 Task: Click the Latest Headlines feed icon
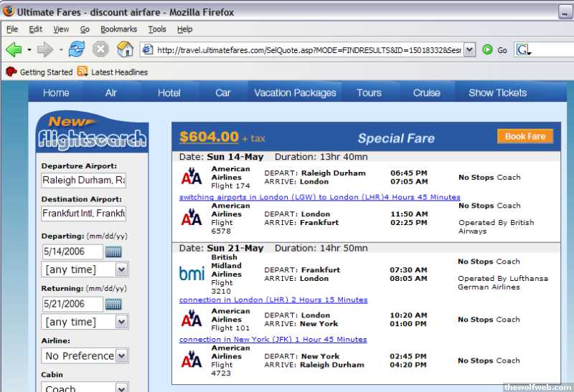(x=83, y=72)
